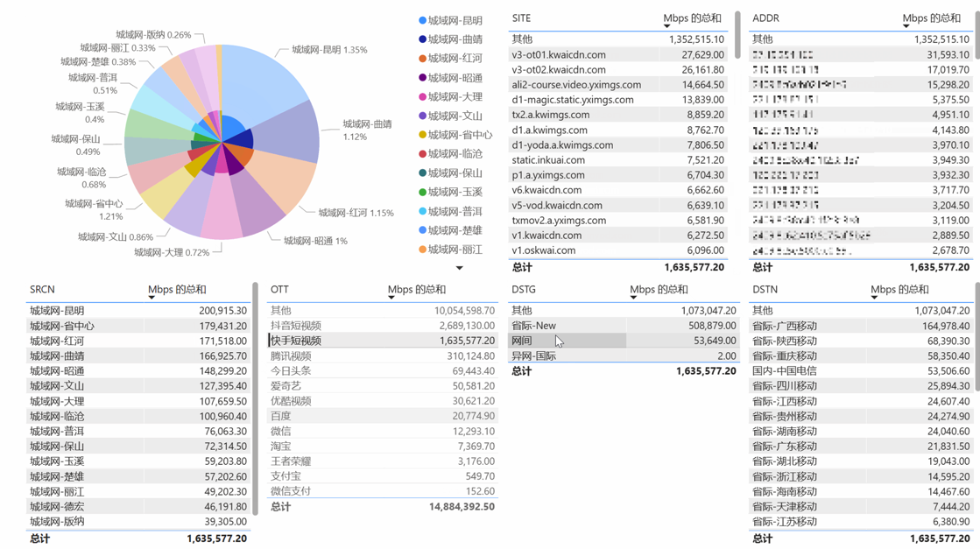This screenshot has height=549, width=980.
Task: Click sort arrow under DSTN table Mbps column
Action: click(874, 298)
